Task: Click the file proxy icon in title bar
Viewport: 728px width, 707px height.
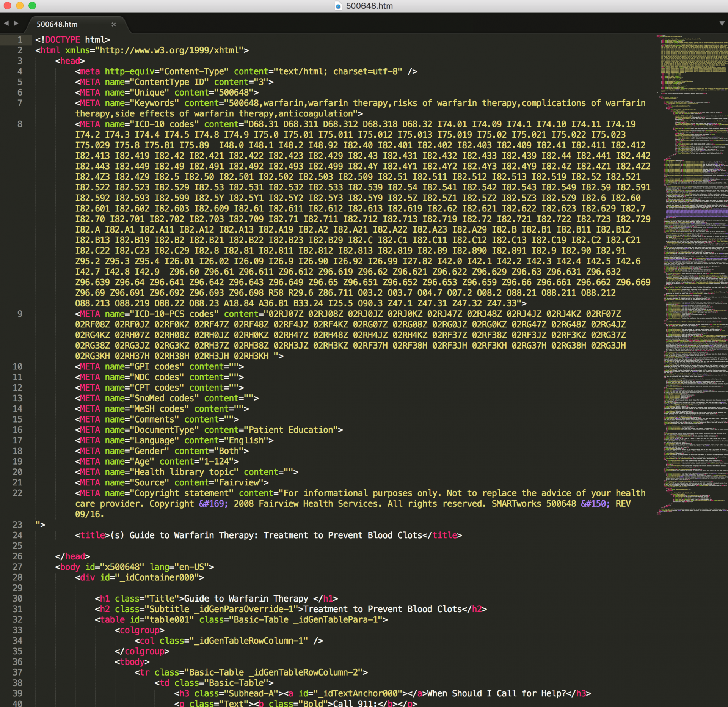Action: (338, 6)
